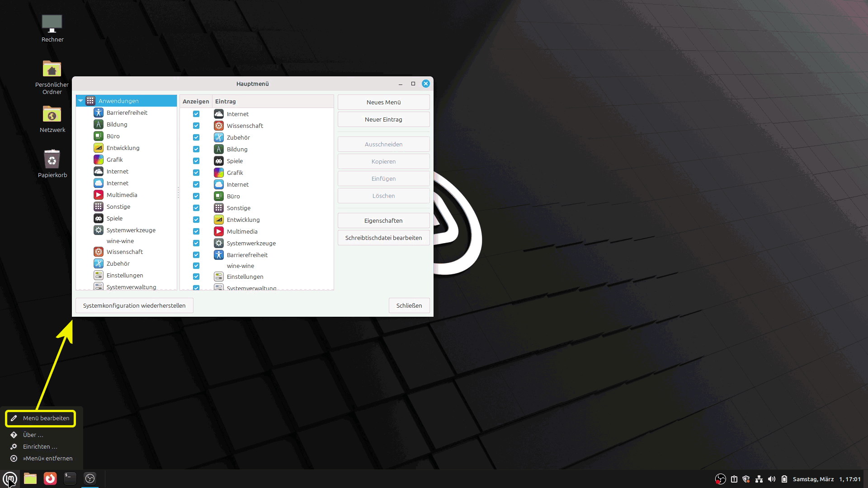Select Systemwerkzeuge gear icon in the tree
Screen dimensions: 868x488
pyautogui.click(x=99, y=230)
